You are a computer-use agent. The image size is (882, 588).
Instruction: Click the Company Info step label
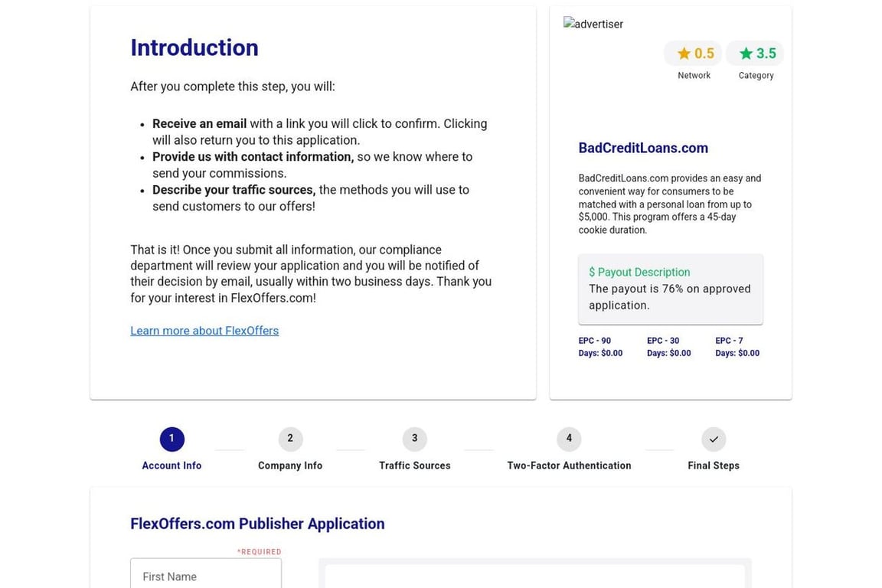pyautogui.click(x=290, y=466)
